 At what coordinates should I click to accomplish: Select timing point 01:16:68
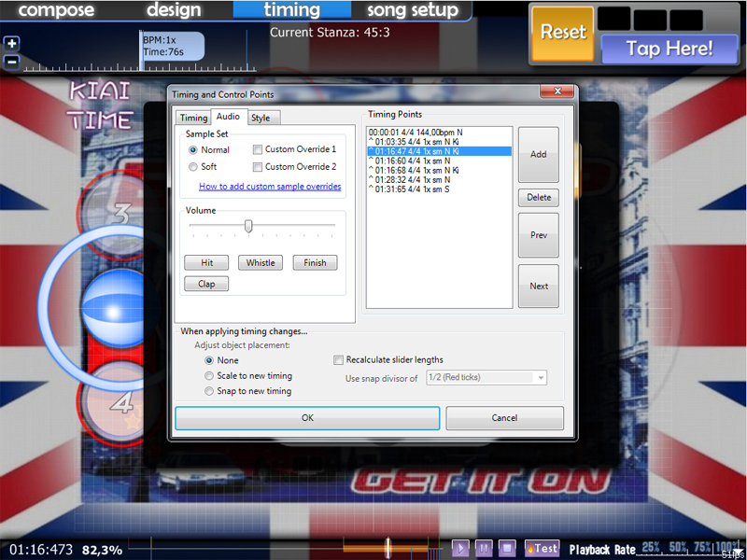point(439,171)
